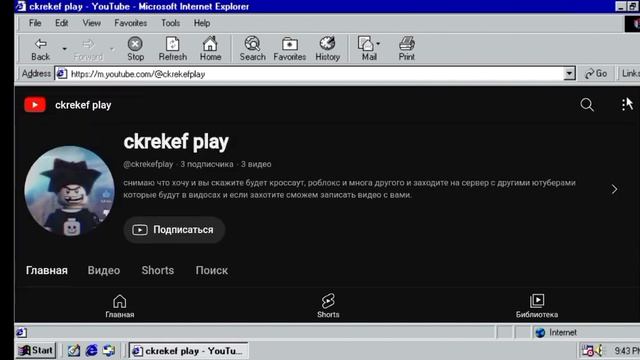Select the Главная channel tab

tap(47, 270)
